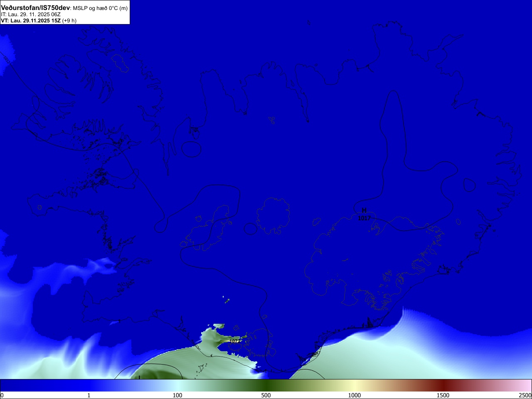Click the H high-pressure marker above 1017
Image resolution: width=532 pixels, height=399 pixels.
click(x=364, y=211)
